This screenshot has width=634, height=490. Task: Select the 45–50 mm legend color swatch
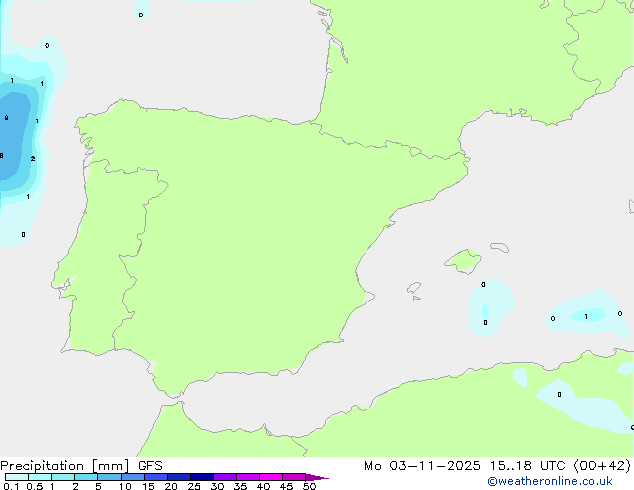pyautogui.click(x=294, y=477)
